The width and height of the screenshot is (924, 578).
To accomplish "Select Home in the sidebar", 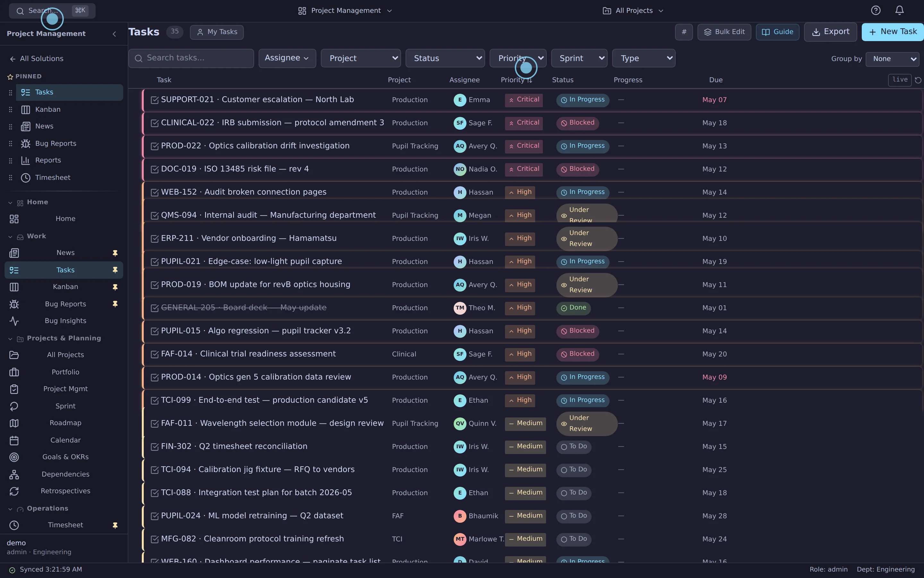I will click(x=64, y=219).
